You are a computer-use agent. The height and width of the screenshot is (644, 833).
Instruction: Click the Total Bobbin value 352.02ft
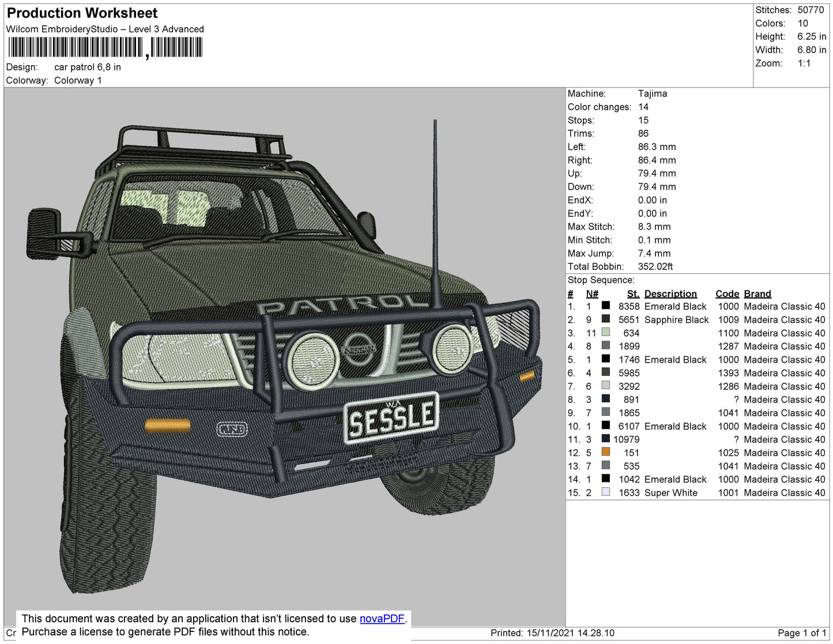(655, 266)
